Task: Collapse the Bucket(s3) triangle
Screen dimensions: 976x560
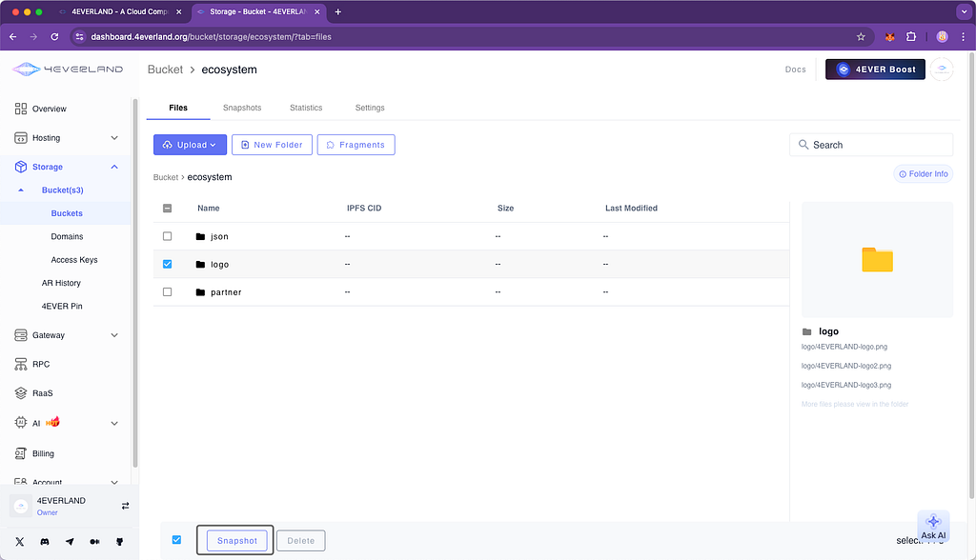Action: point(21,190)
